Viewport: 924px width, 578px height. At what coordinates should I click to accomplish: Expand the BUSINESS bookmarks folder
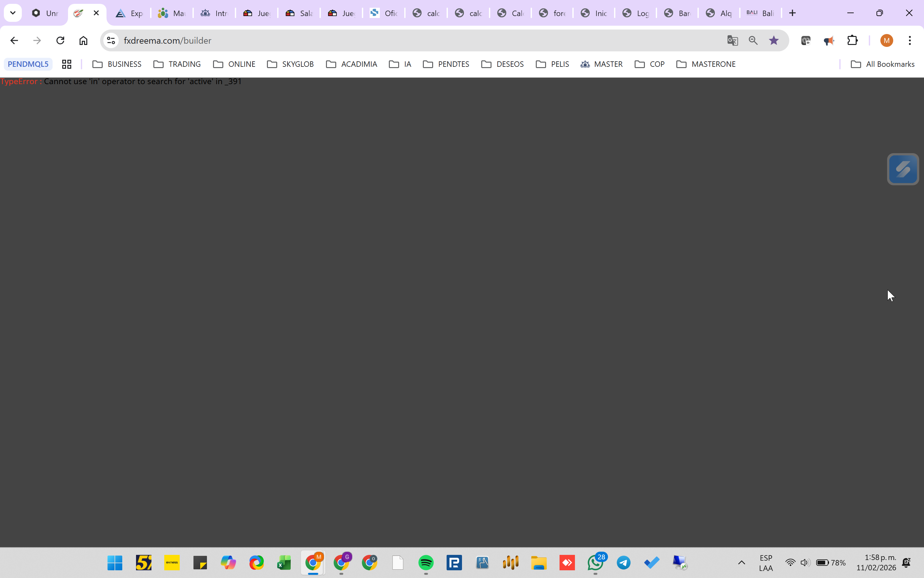coord(117,64)
